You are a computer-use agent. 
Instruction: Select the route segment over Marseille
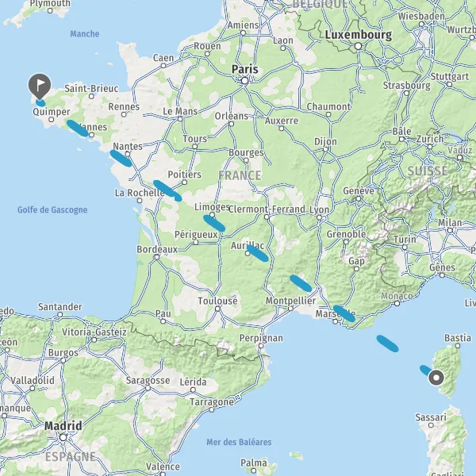(344, 313)
